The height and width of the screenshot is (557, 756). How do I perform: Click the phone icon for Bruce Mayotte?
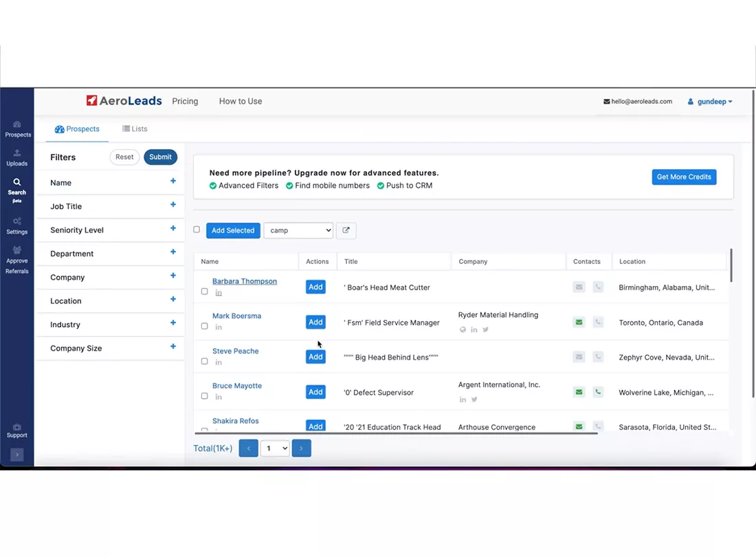(598, 392)
